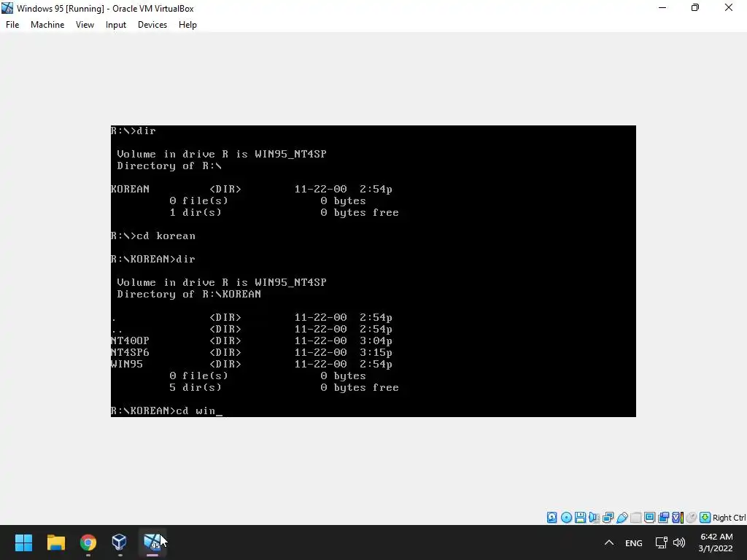Open the volume control in system tray
This screenshot has width=747, height=560.
click(x=679, y=542)
